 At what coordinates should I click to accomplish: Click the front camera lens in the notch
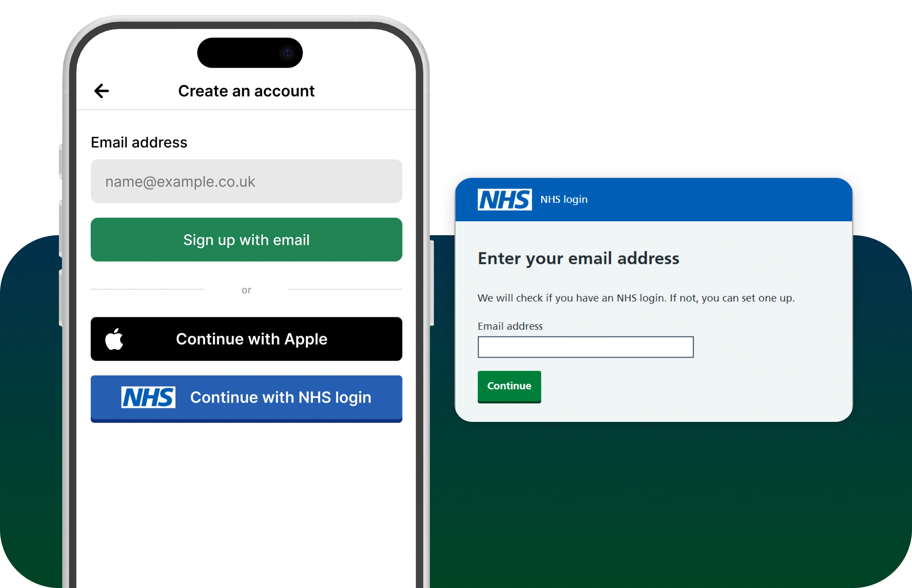point(287,53)
